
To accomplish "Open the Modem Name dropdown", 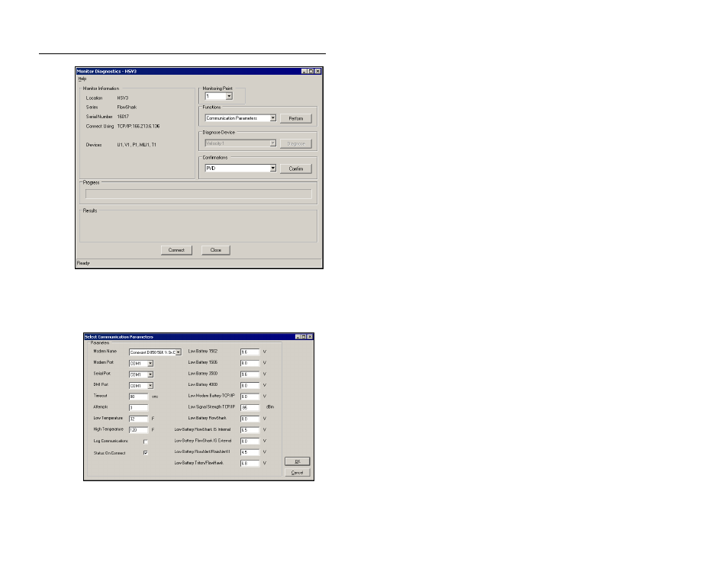I will point(179,352).
